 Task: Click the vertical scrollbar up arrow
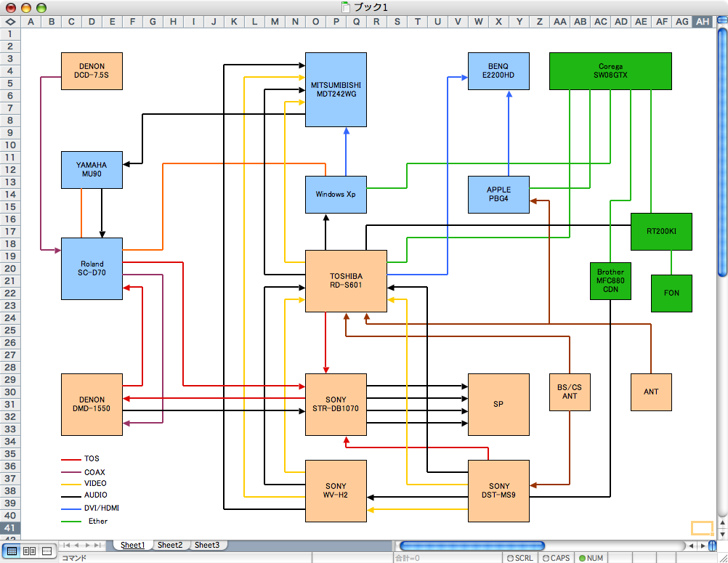point(722,522)
